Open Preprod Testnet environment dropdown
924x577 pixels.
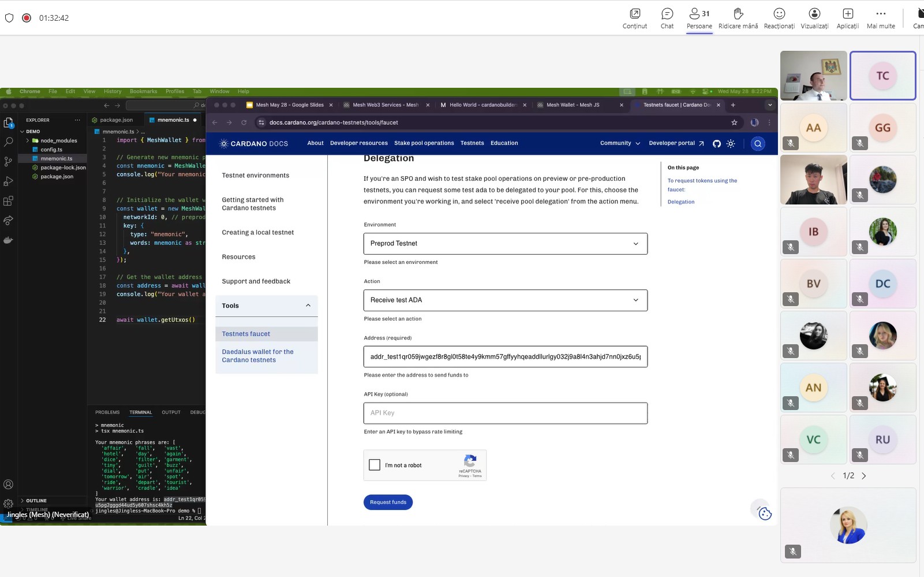pyautogui.click(x=505, y=244)
